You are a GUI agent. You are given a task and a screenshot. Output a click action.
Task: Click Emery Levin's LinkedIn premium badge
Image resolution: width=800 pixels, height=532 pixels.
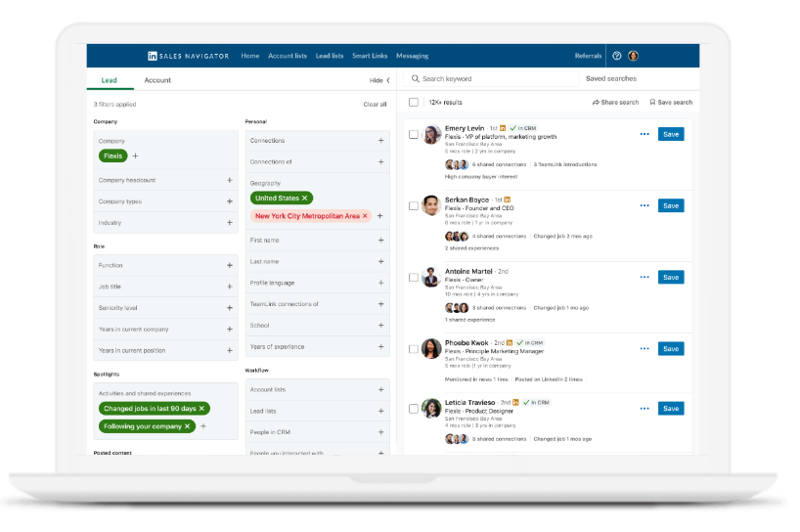[x=503, y=128]
